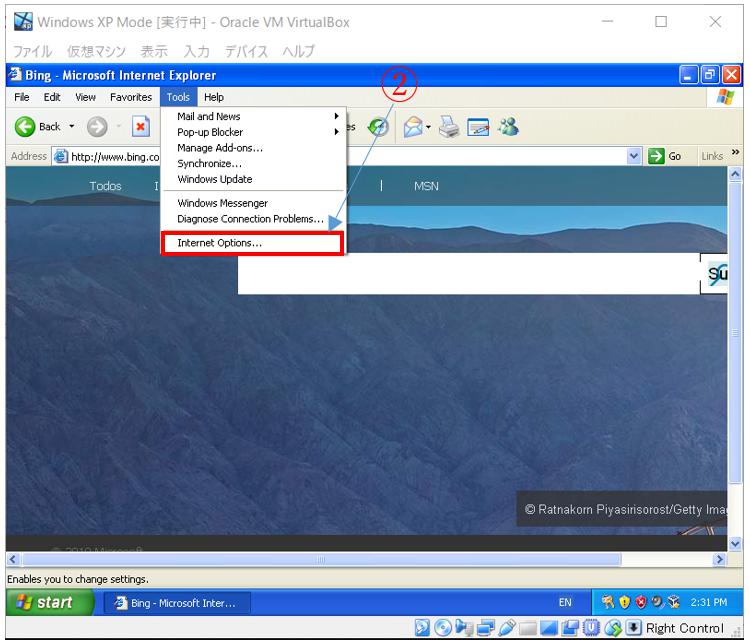Open the Mail button dropdown arrow
The height and width of the screenshot is (644, 750).
[428, 127]
